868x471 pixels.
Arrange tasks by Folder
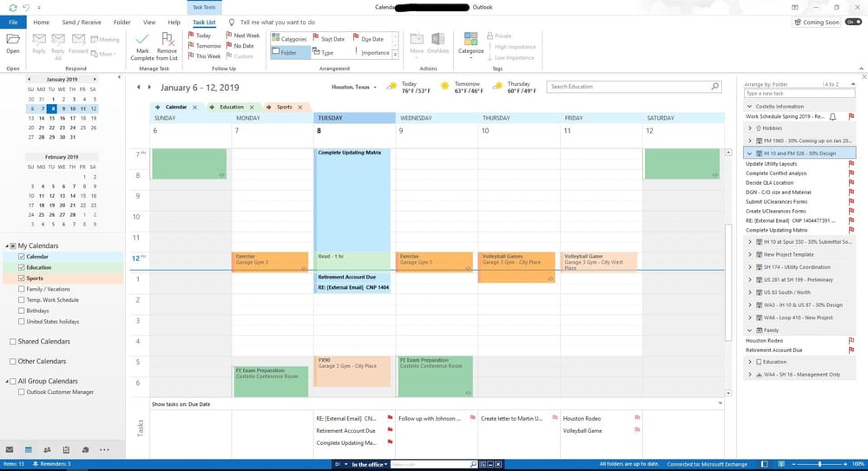click(289, 53)
